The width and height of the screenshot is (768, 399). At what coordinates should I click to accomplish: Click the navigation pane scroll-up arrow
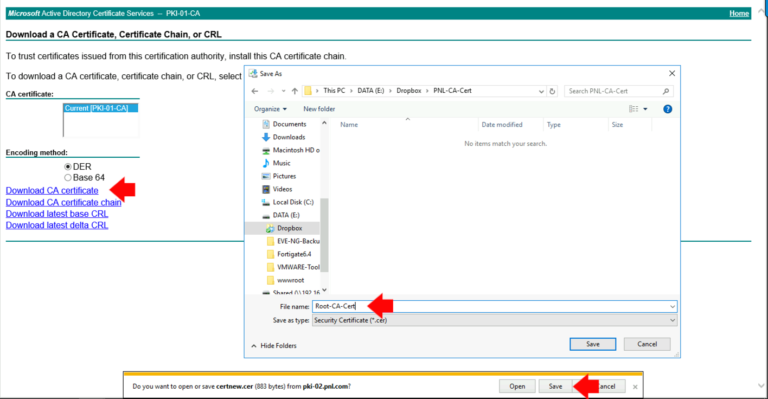tap(324, 123)
